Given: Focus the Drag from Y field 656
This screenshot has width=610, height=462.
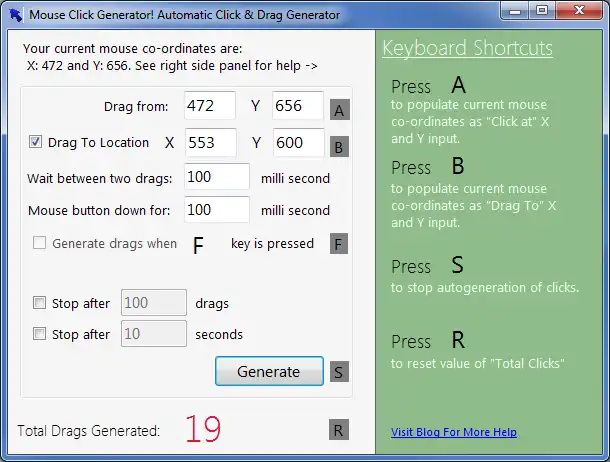Looking at the screenshot, I should (298, 105).
